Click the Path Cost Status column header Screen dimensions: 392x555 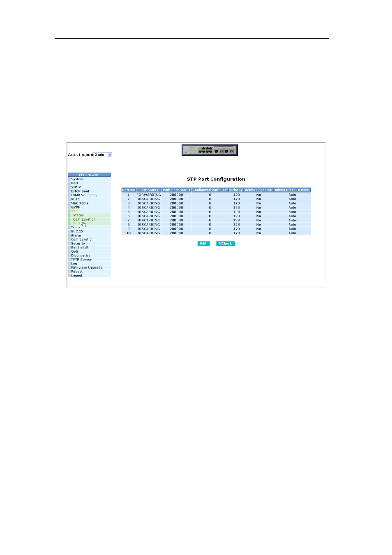click(176, 190)
